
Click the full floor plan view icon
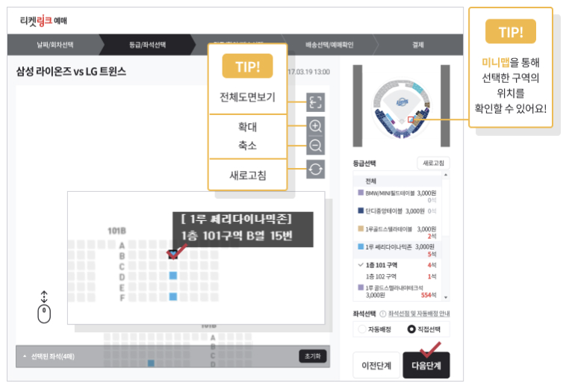coord(316,102)
